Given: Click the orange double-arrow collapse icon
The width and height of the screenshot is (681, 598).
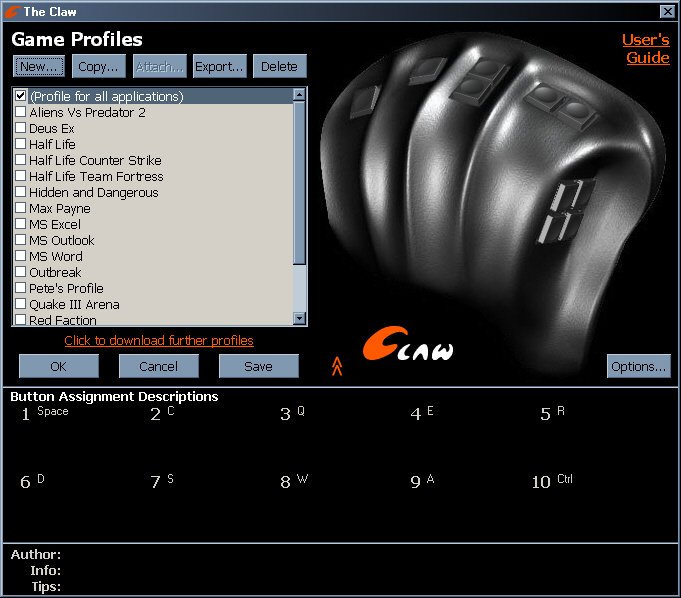Looking at the screenshot, I should (x=337, y=367).
